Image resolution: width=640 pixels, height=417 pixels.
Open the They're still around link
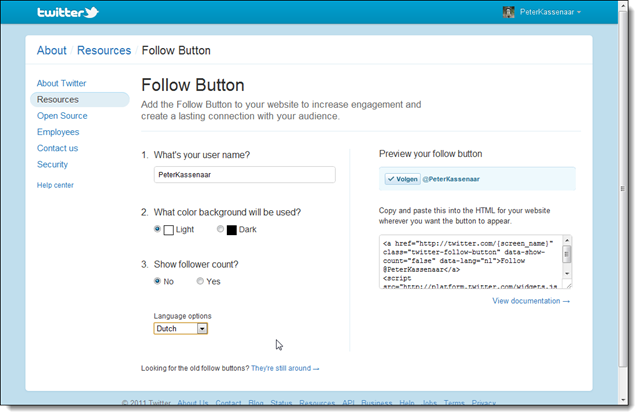click(285, 368)
